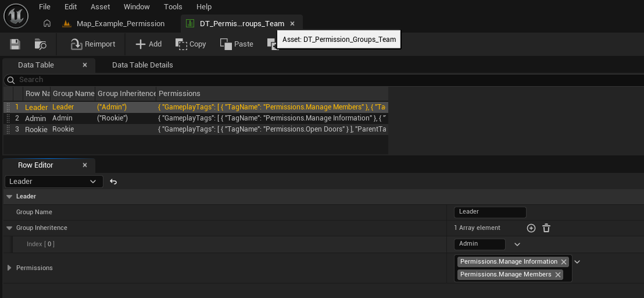This screenshot has height=298, width=644.
Task: Click the Group Name text field
Action: tap(489, 212)
